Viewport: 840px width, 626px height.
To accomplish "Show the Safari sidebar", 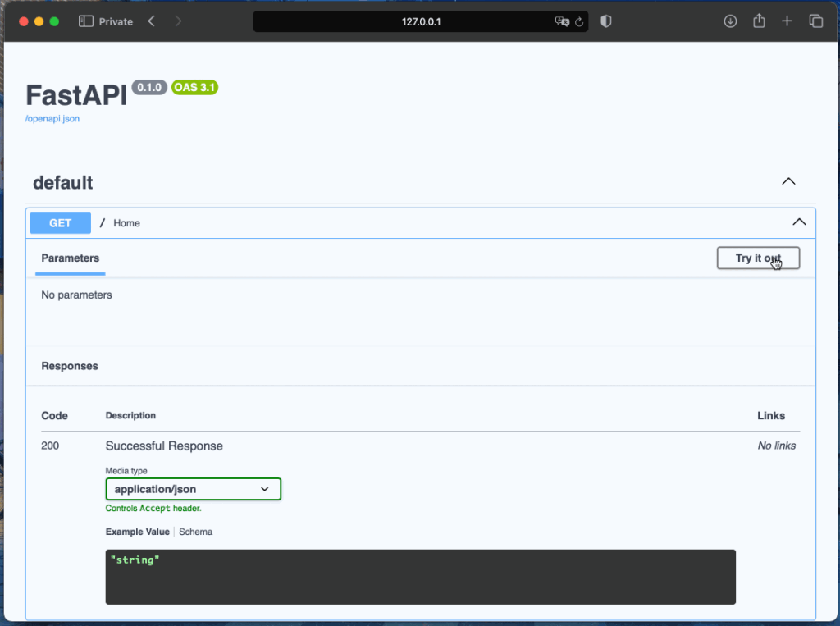I will [85, 21].
